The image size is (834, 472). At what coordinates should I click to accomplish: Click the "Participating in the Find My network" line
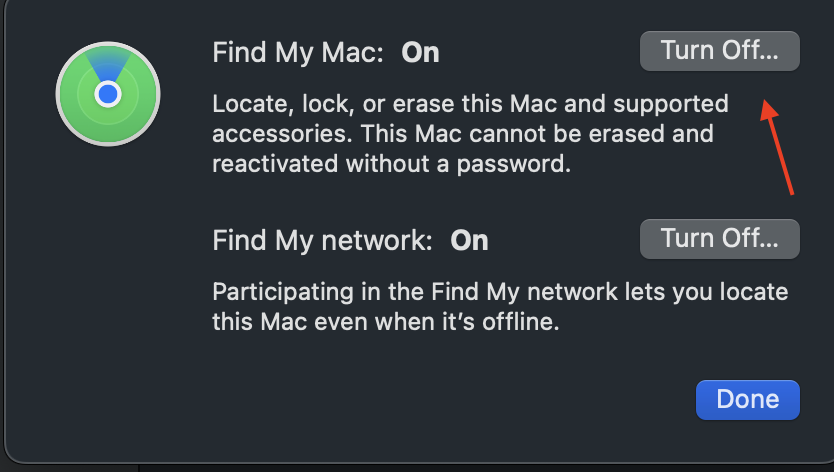click(500, 294)
